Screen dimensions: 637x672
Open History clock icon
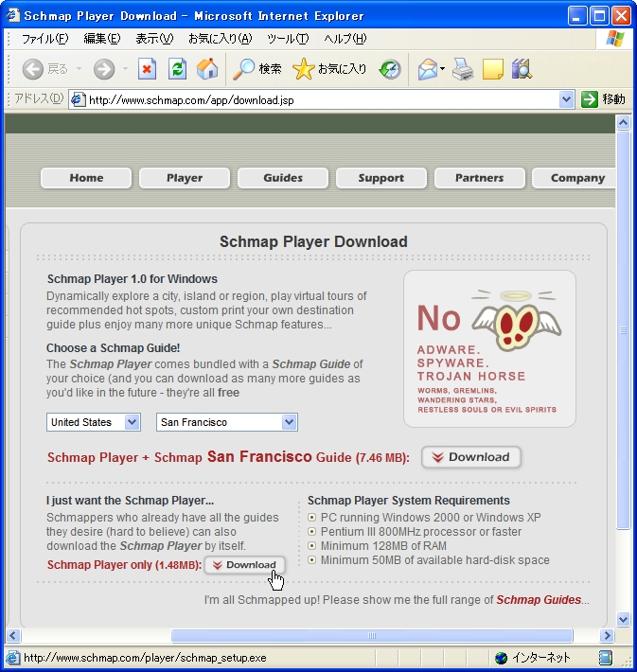point(390,69)
